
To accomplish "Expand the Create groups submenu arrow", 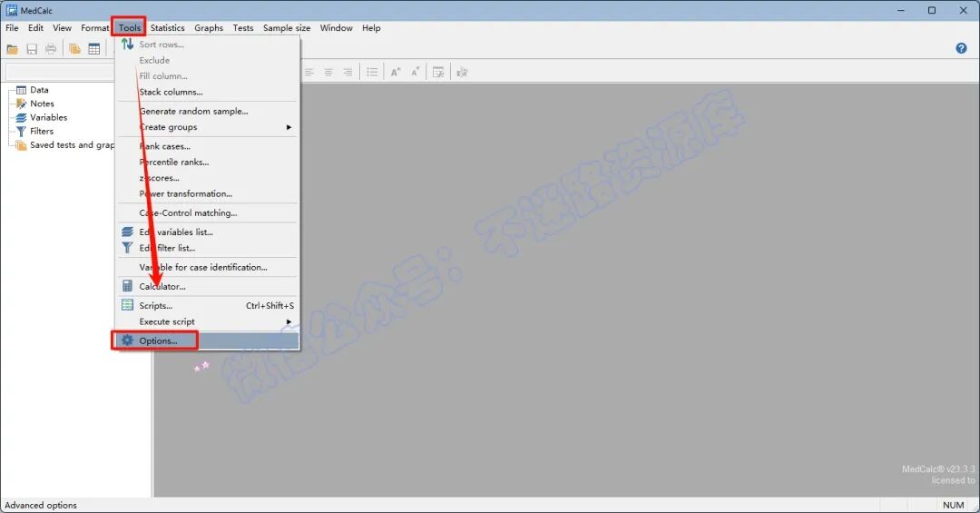I will click(x=289, y=127).
